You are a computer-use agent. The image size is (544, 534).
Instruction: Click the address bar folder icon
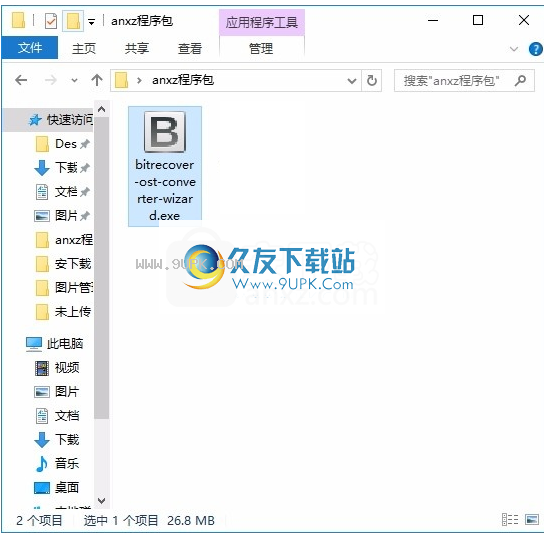pyautogui.click(x=121, y=80)
